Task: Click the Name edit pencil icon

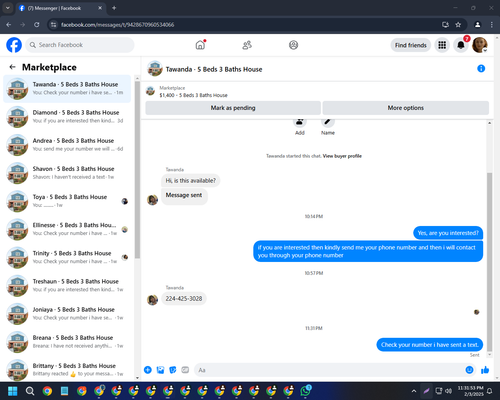Action: click(x=328, y=122)
